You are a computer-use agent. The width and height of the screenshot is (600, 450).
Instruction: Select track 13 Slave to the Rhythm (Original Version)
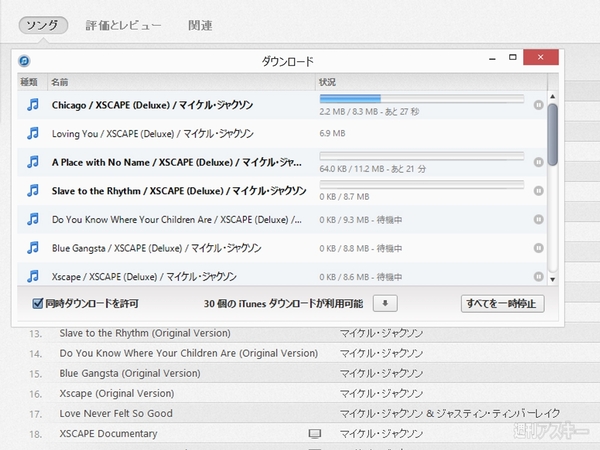coord(145,333)
